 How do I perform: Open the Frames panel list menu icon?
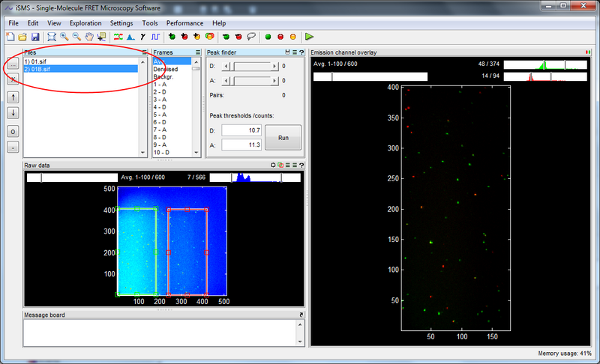tap(198, 52)
